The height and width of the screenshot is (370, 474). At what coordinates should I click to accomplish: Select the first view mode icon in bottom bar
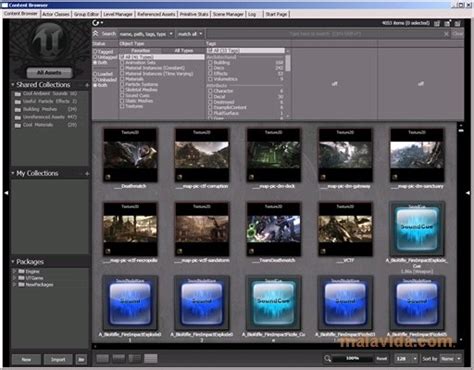coord(102,358)
